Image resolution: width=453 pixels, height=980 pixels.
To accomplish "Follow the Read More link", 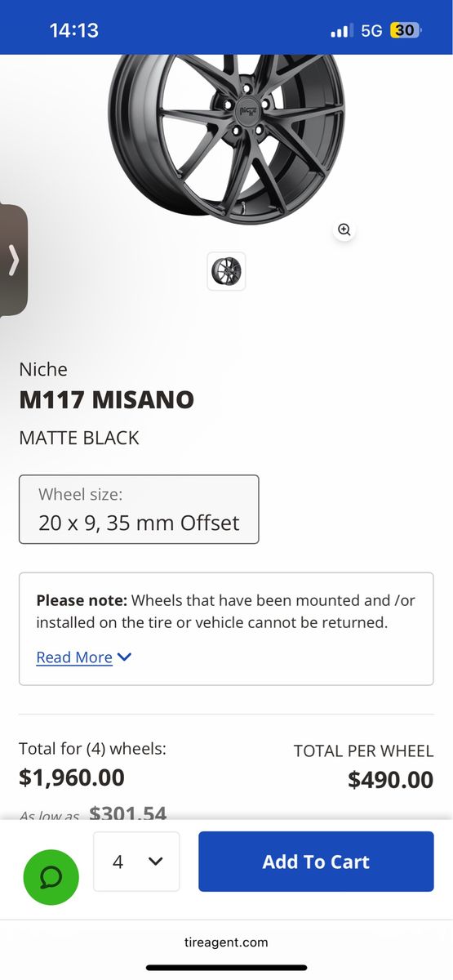I will pyautogui.click(x=74, y=657).
